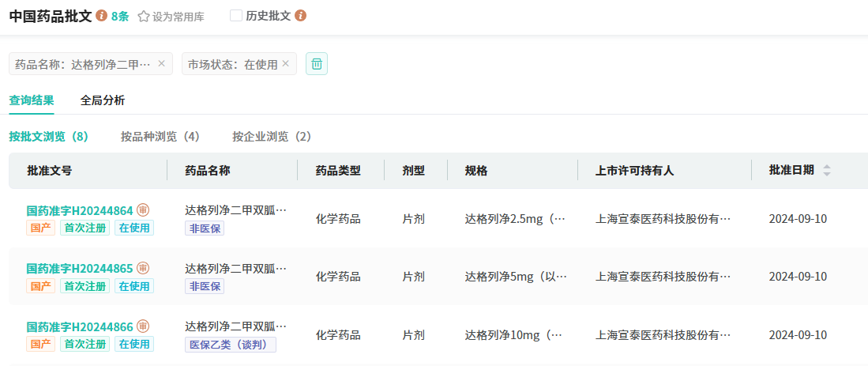Sort by 批准日期 column arrows

[827, 170]
